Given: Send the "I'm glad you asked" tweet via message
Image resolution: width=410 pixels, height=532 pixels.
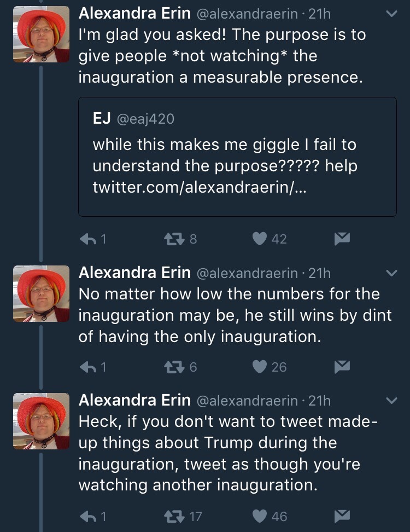Looking at the screenshot, I should click(x=342, y=239).
